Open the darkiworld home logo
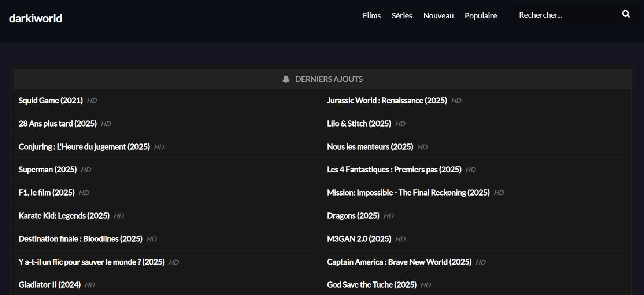The width and height of the screenshot is (644, 295). point(36,18)
